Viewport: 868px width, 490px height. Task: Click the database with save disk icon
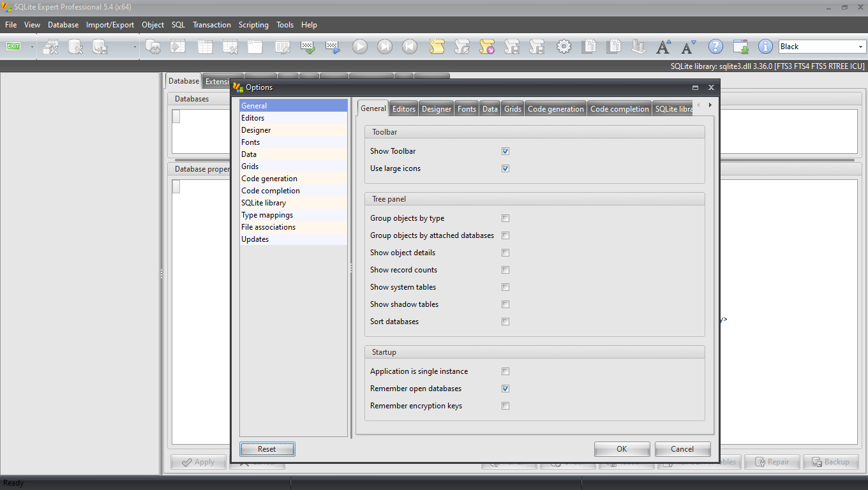coord(100,47)
